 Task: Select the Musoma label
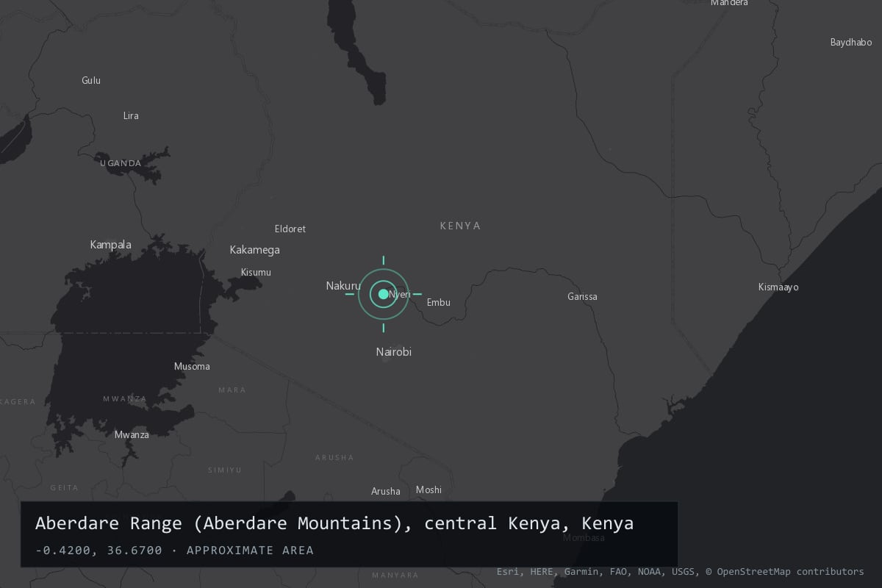(192, 366)
